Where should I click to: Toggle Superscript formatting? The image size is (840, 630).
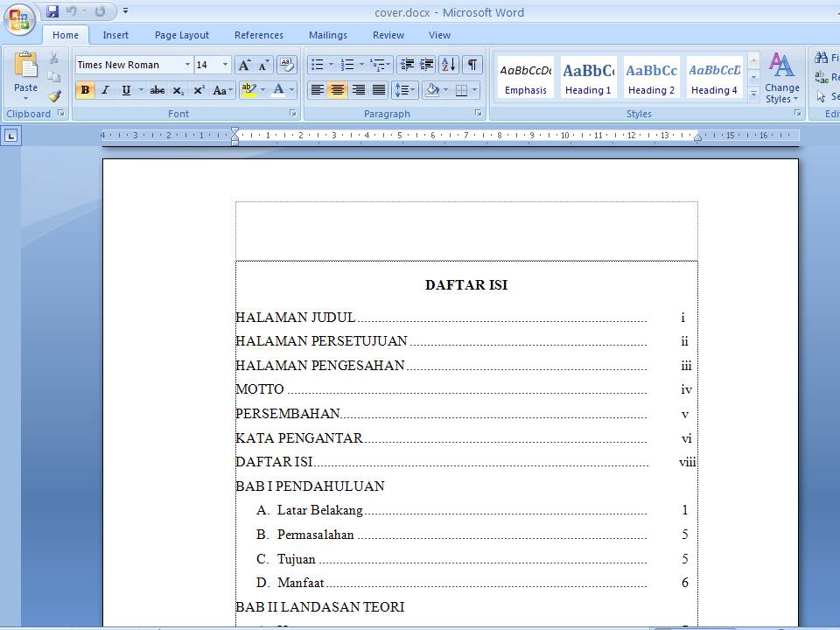click(199, 90)
